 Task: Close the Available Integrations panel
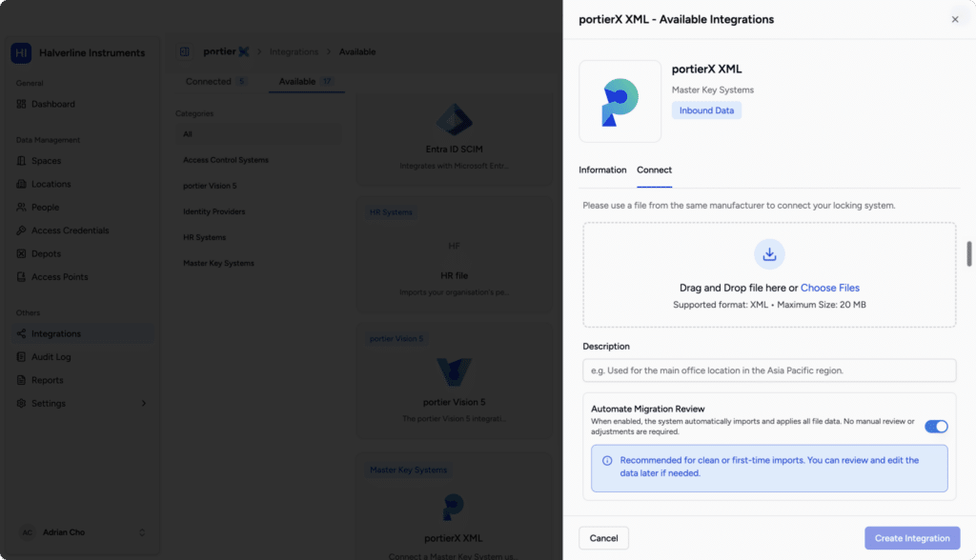coord(955,19)
